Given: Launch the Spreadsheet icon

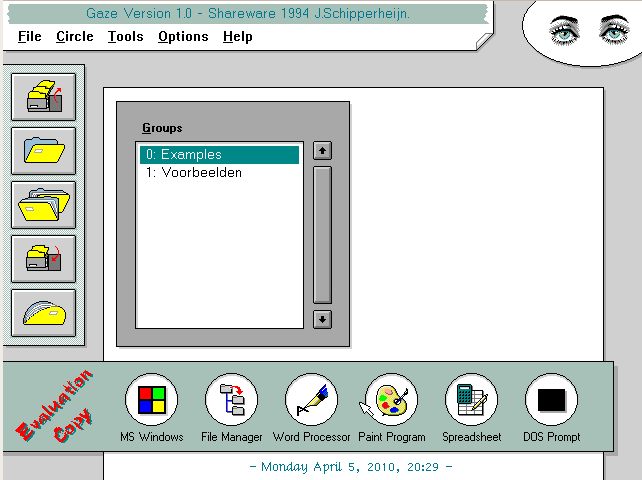Looking at the screenshot, I should coord(471,399).
